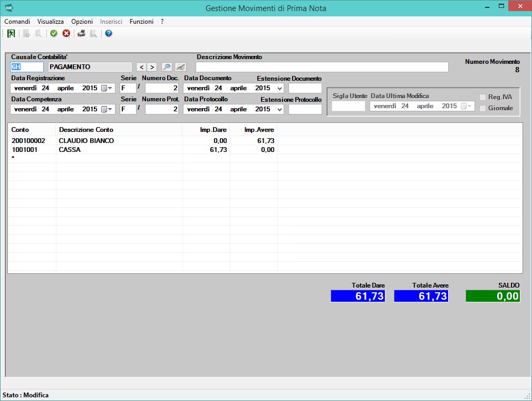This screenshot has height=401, width=532.
Task: Click the Descrizione Movimento text field
Action: coord(322,67)
